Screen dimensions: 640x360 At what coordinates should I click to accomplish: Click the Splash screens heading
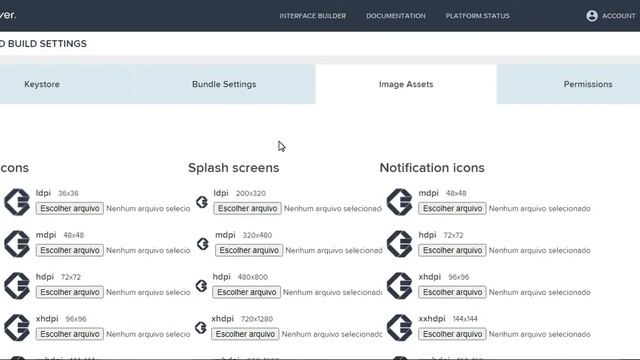233,168
